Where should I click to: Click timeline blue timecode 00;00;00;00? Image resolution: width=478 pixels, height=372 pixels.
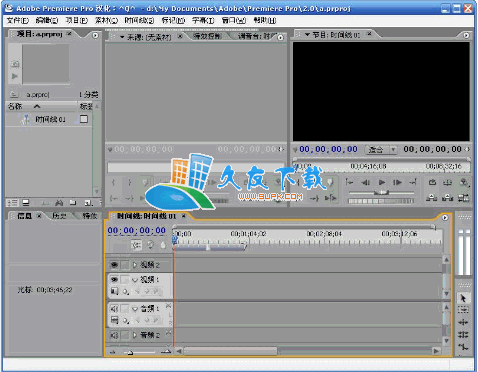tap(137, 230)
